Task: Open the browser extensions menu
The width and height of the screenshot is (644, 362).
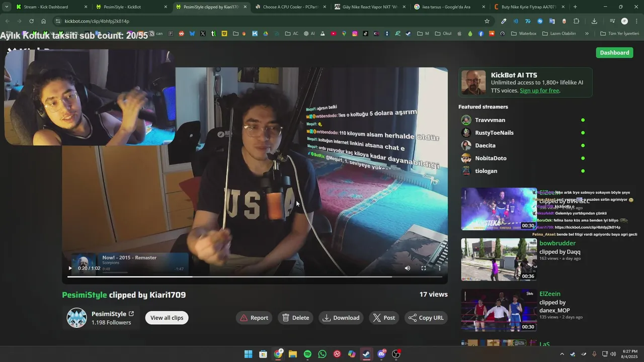Action: coord(577,21)
